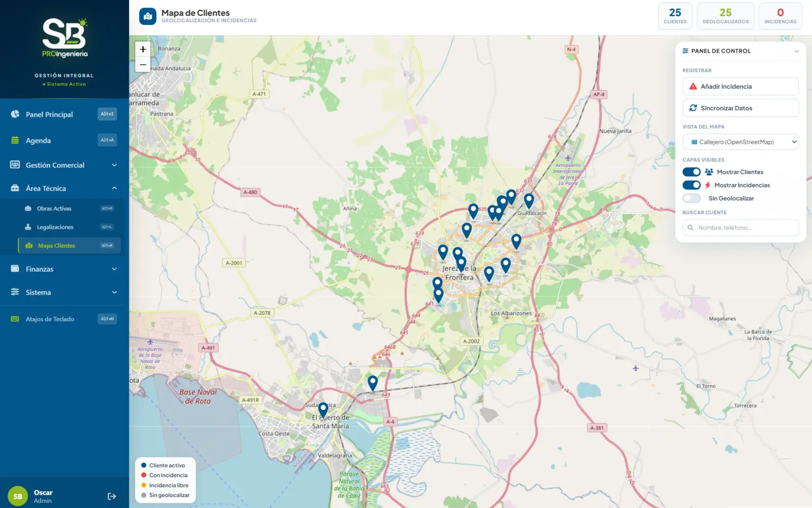Viewport: 812px width, 508px height.
Task: Open Atajos de Teclado menu item
Action: point(64,319)
